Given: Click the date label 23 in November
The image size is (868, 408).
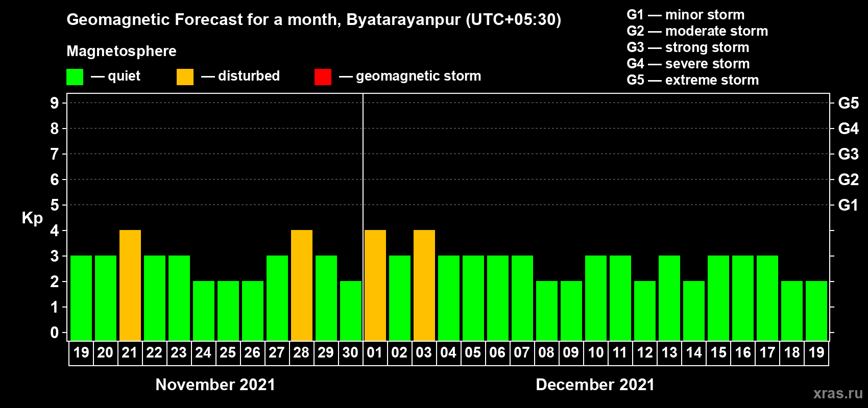Looking at the screenshot, I should coord(179,353).
